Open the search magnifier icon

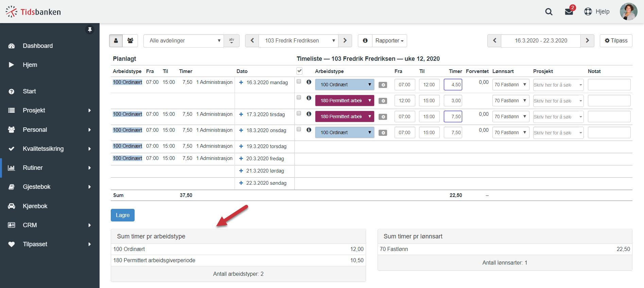[x=549, y=12]
